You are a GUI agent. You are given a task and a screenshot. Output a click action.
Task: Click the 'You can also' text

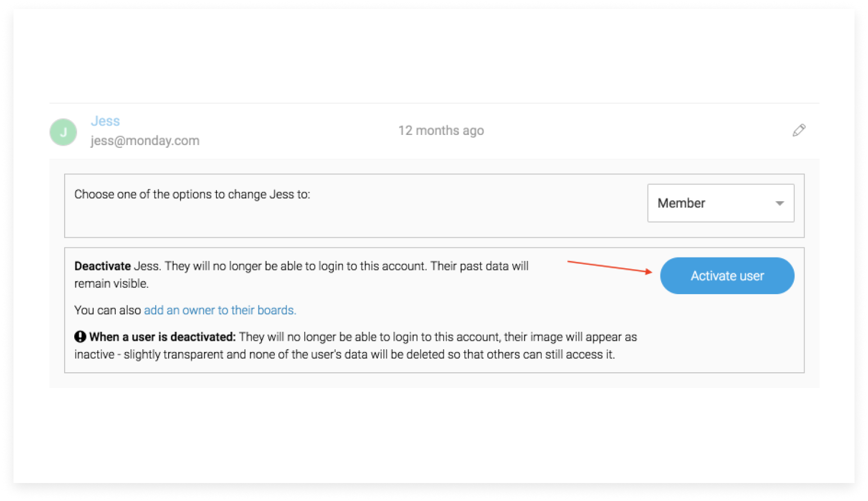tap(107, 310)
